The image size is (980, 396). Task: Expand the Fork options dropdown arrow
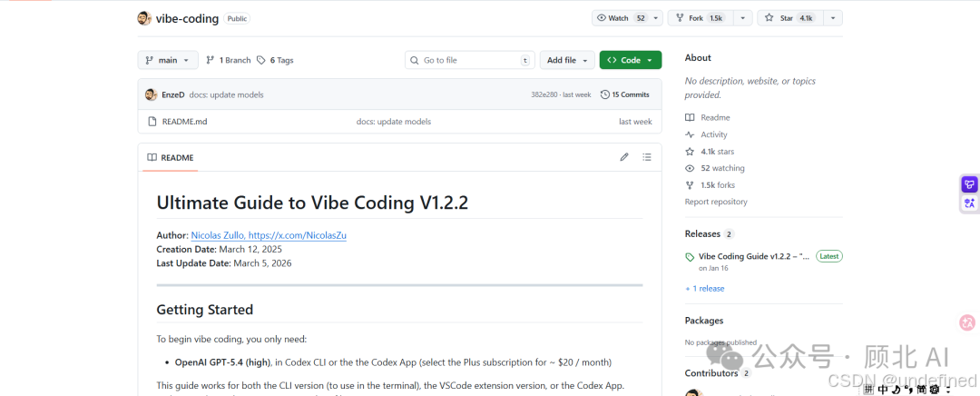[x=742, y=18]
